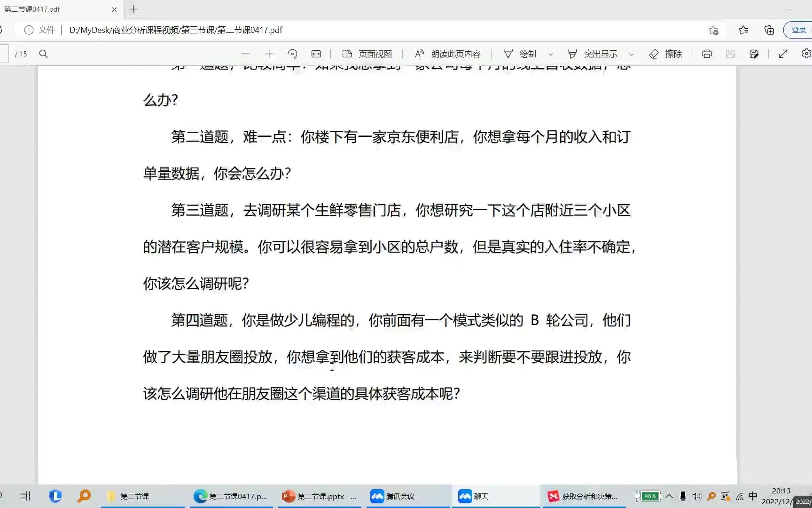Switch to 腾讯会议 on the taskbar
The height and width of the screenshot is (508, 812).
[x=408, y=496]
